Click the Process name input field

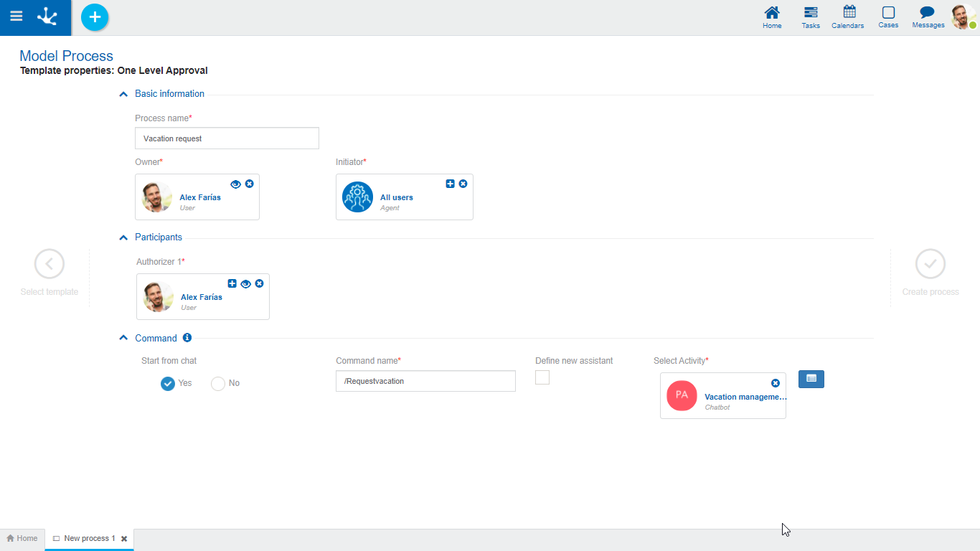(227, 138)
